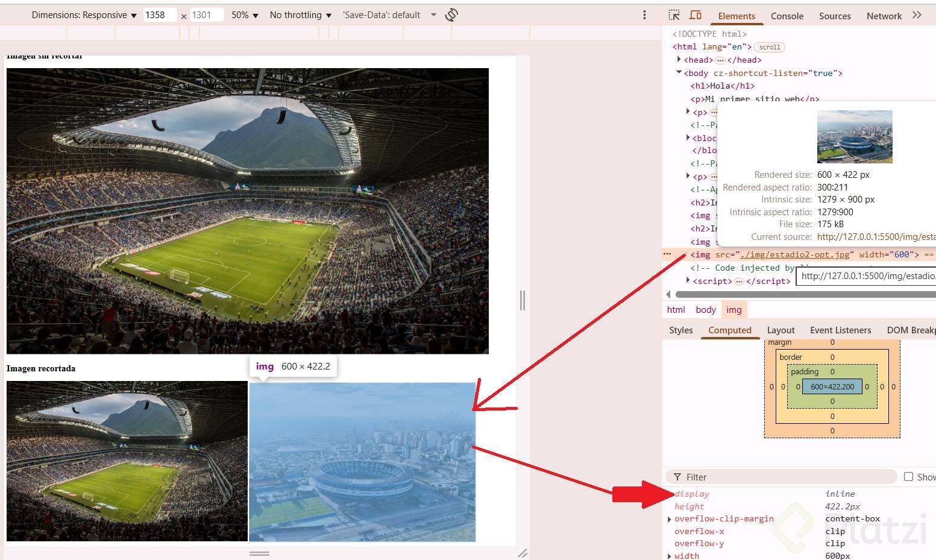Screen dimensions: 936x560
Task: Grab the horizontal resize handle below the viewport
Action: click(x=259, y=553)
